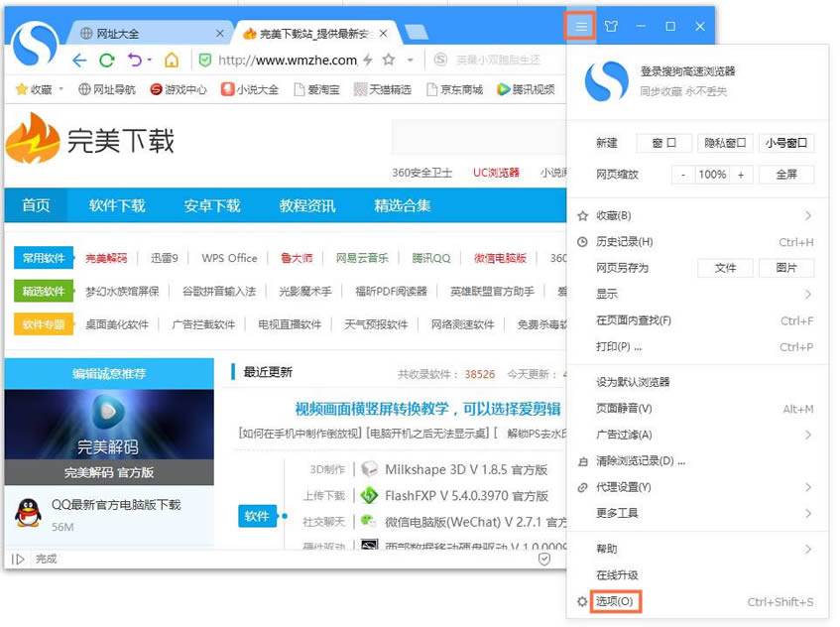Increase page zoom with plus
840x627 pixels.
[x=741, y=175]
